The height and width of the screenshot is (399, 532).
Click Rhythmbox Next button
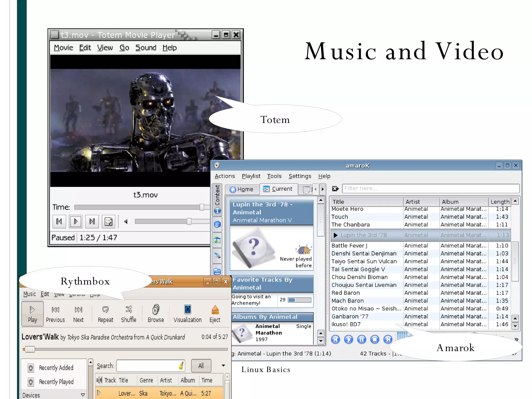click(78, 314)
